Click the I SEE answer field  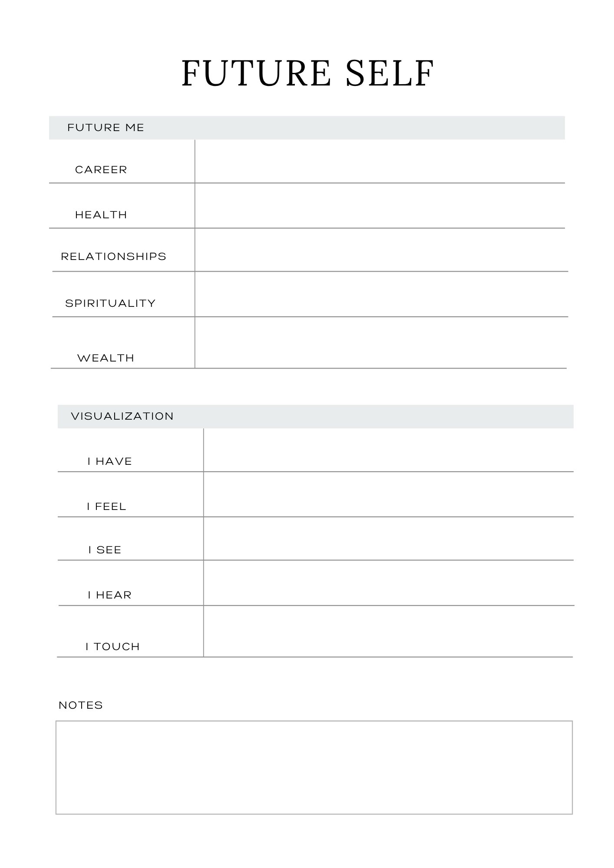pyautogui.click(x=388, y=539)
